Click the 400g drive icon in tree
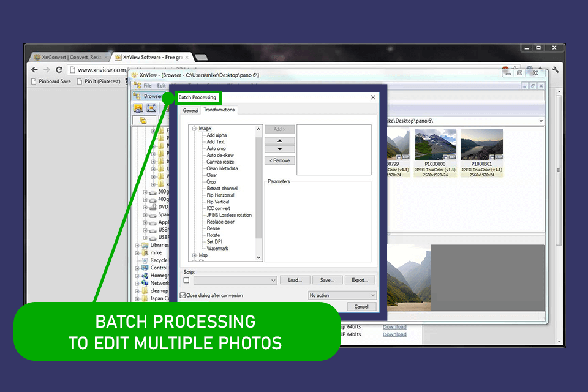The height and width of the screenshot is (392, 588). [x=153, y=199]
